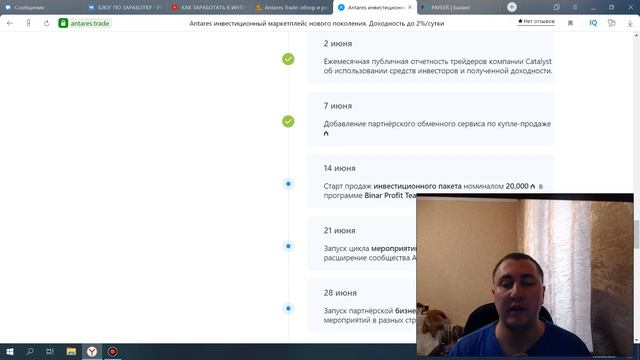
Task: Click the green checkmark for 2 июня
Action: (x=288, y=59)
